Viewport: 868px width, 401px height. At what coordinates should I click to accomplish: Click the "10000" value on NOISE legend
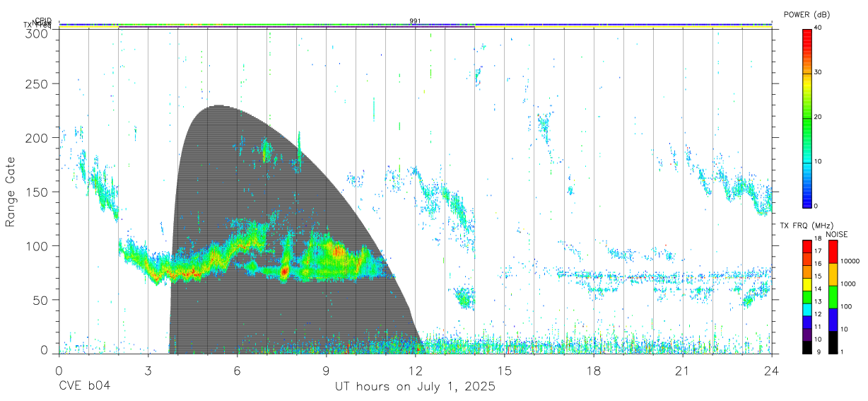click(x=850, y=261)
